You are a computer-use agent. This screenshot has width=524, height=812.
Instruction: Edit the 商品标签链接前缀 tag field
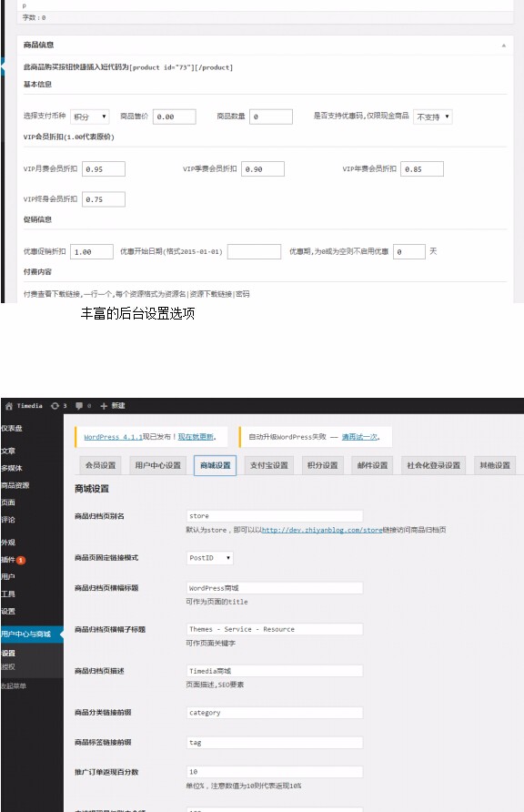click(275, 742)
